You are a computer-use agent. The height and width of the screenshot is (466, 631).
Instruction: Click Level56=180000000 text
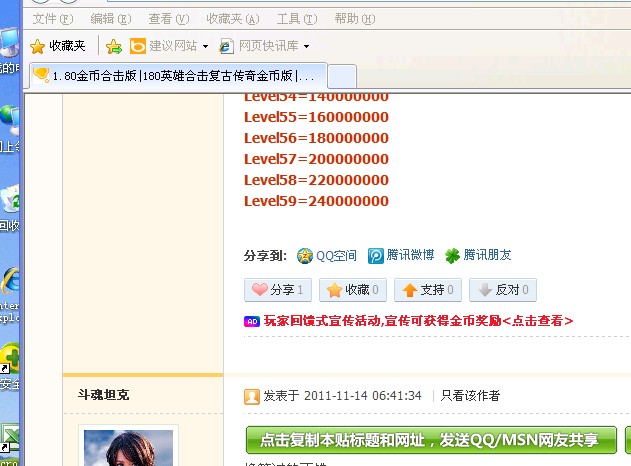coord(316,138)
